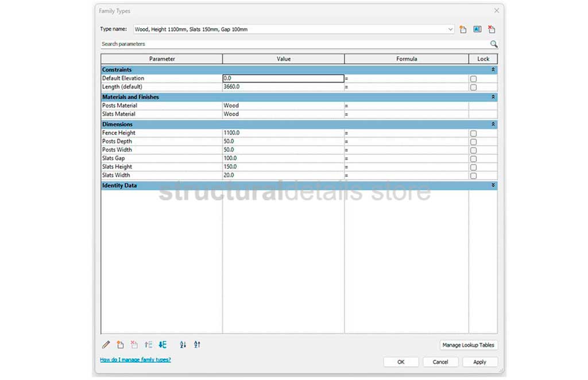This screenshot has width=588, height=380.
Task: Sort parameters in descending order
Action: point(197,345)
